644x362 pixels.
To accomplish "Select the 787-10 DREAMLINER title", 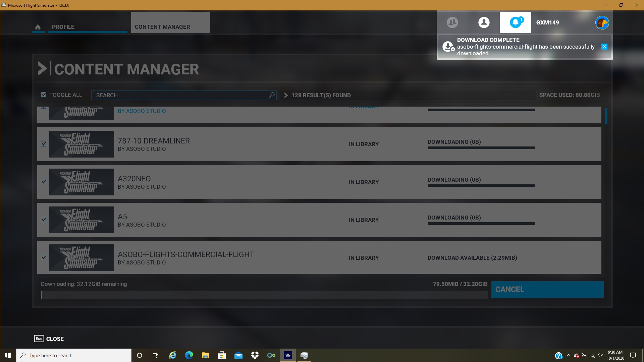I will click(154, 141).
